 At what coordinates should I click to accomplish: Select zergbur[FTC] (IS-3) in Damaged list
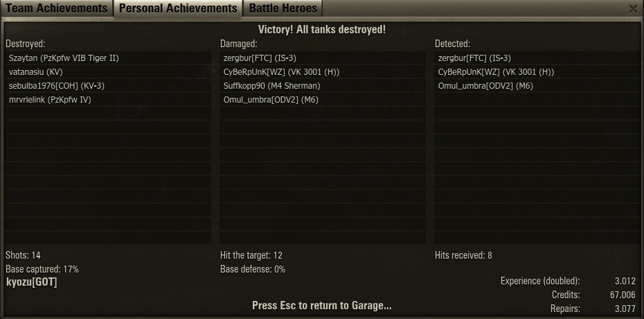click(323, 58)
